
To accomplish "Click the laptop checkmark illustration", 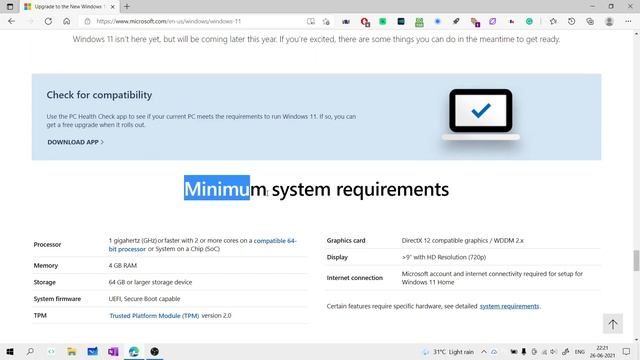I will pos(480,115).
